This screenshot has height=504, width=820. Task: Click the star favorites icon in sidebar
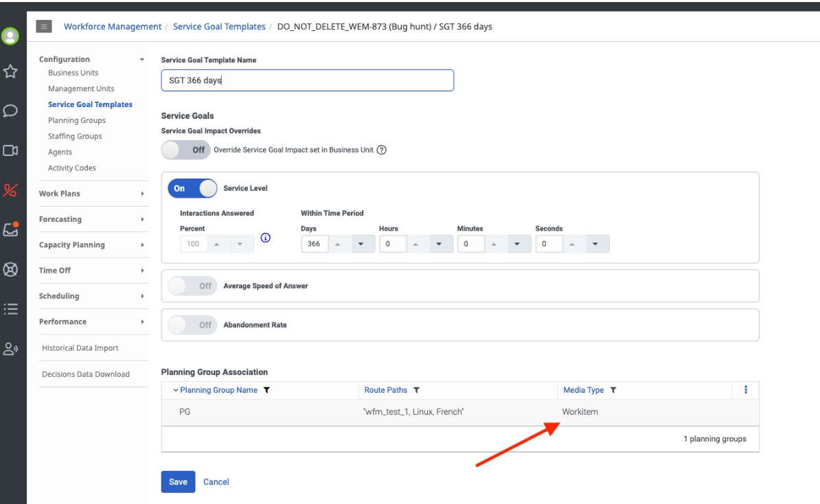pos(10,71)
